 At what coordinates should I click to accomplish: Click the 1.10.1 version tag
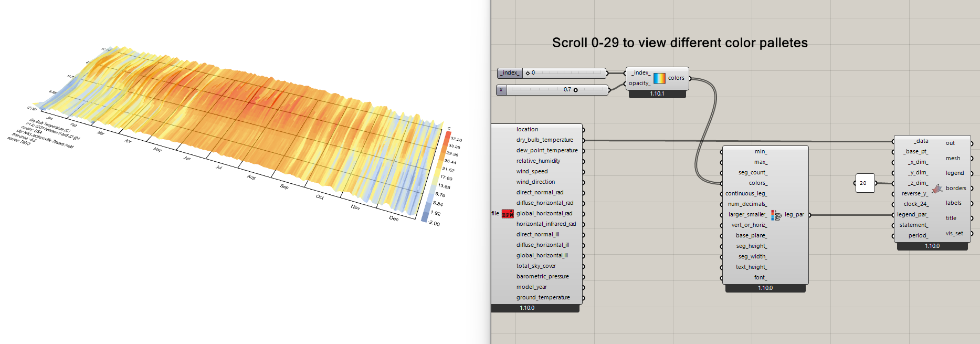657,94
